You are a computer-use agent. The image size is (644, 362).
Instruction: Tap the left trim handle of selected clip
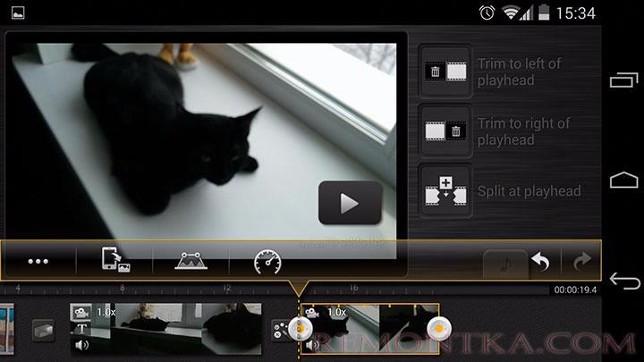tap(303, 329)
